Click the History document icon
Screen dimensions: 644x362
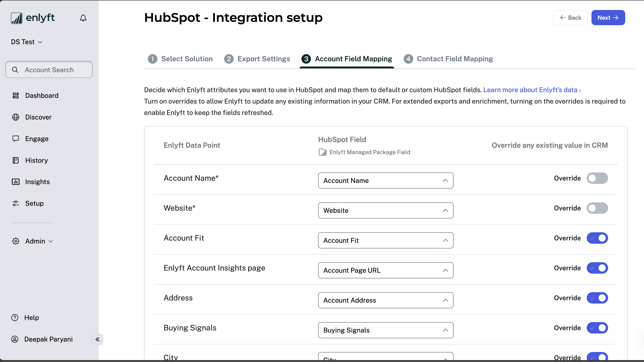pyautogui.click(x=15, y=160)
